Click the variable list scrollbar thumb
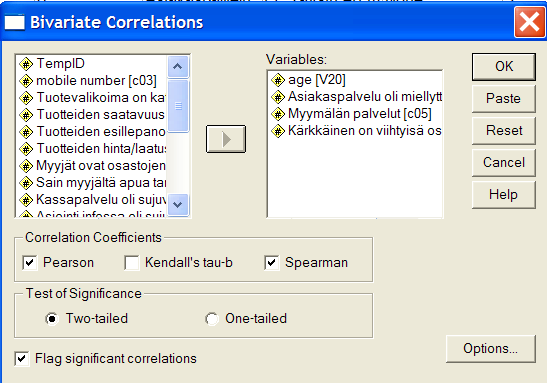The image size is (547, 383). tap(178, 106)
